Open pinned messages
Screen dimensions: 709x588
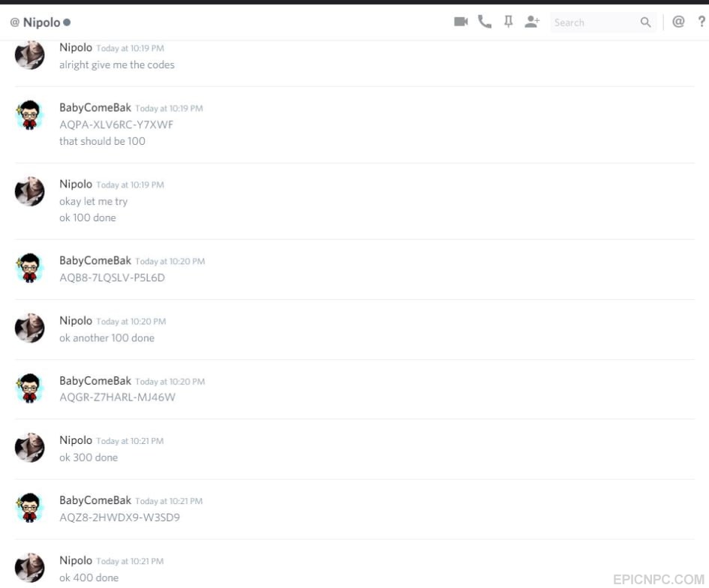tap(509, 22)
